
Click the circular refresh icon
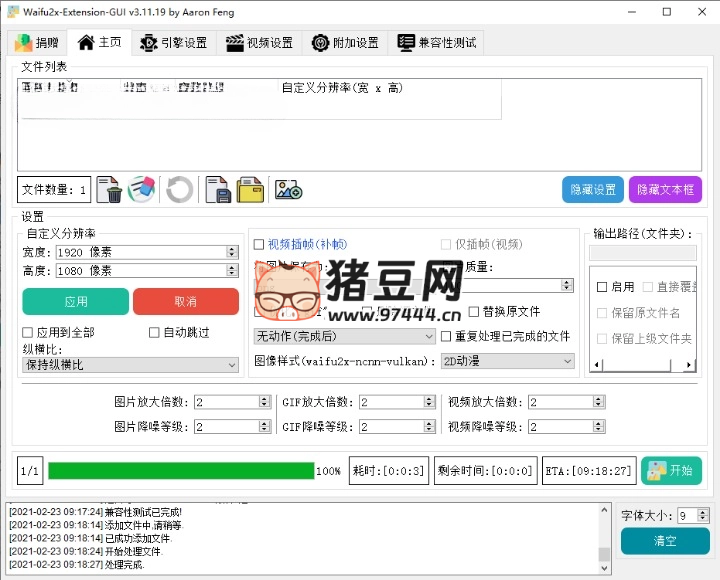coord(179,189)
